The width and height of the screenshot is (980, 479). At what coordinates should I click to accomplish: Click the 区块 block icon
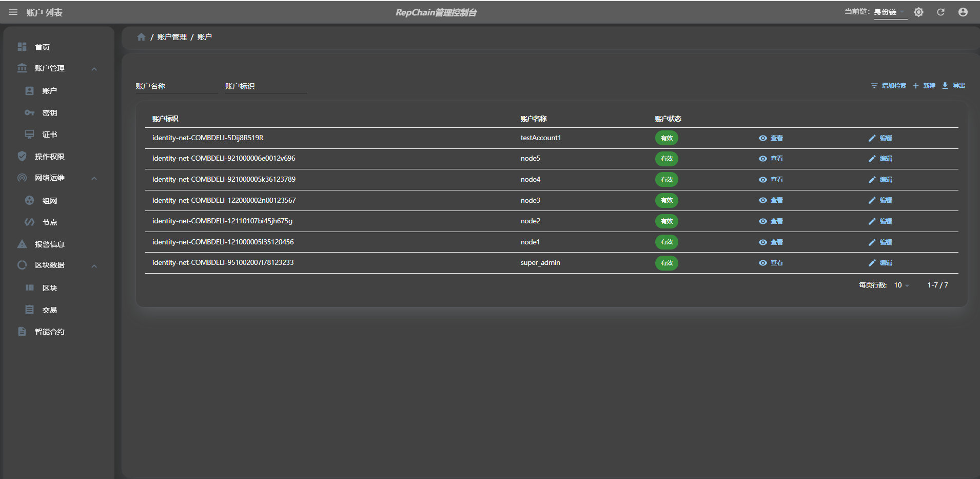pyautogui.click(x=29, y=288)
